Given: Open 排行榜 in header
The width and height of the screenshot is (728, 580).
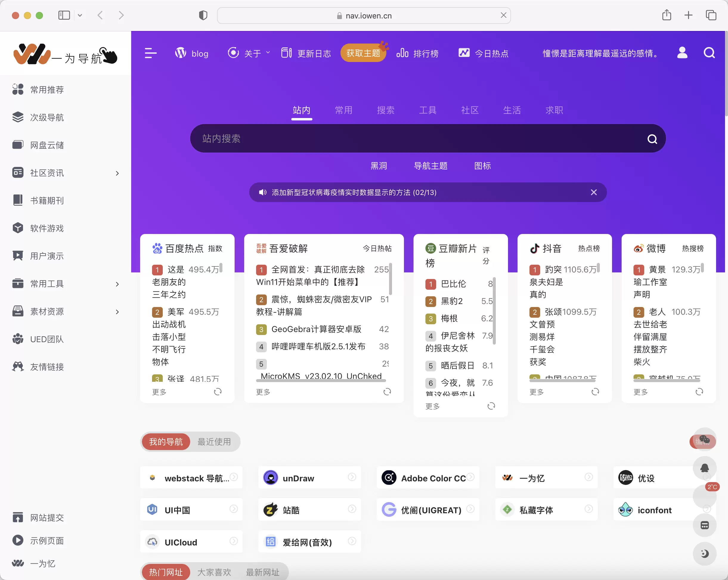Looking at the screenshot, I should click(417, 53).
